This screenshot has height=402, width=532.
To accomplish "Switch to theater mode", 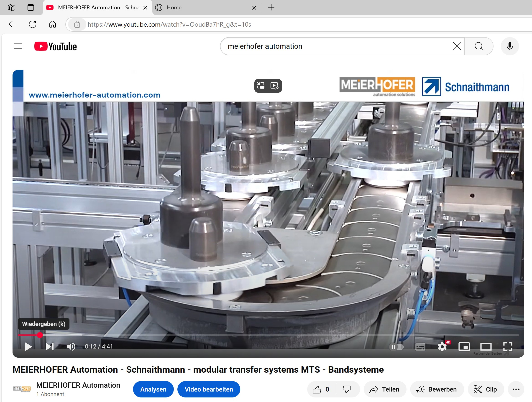I will coord(486,347).
